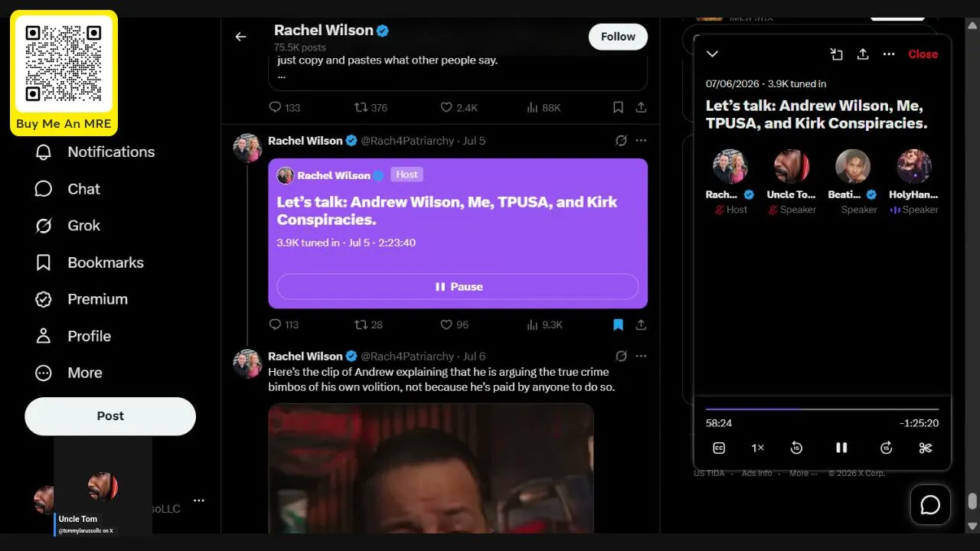Open Profile from the sidebar
This screenshot has width=980, height=551.
[73, 336]
